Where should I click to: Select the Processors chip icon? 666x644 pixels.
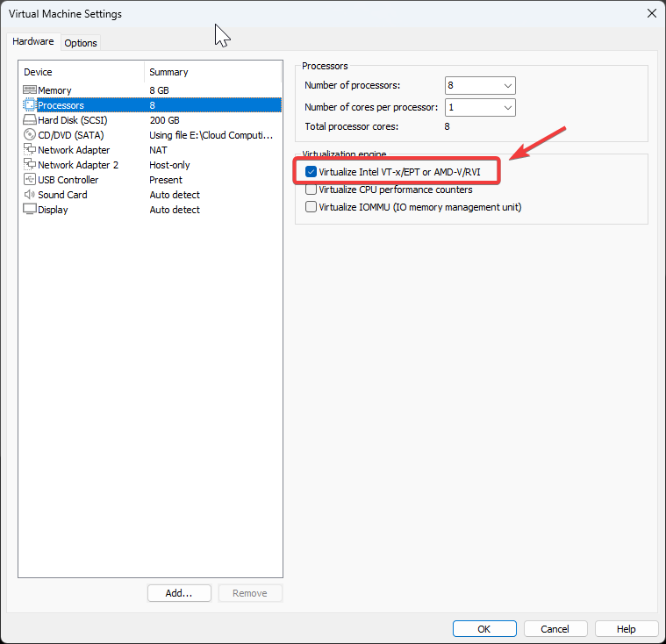pos(30,105)
